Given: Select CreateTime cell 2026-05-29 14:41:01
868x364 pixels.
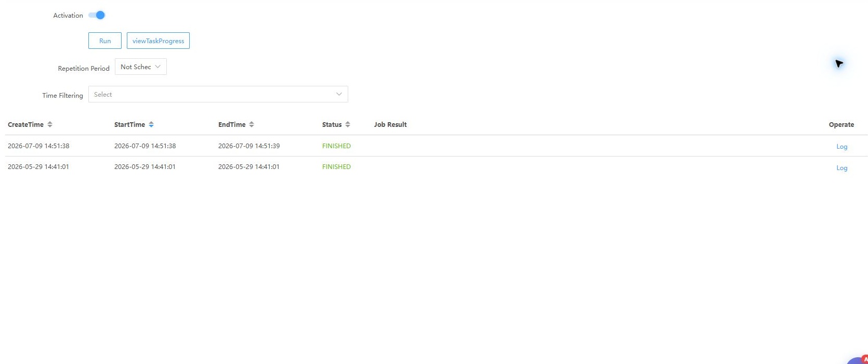Looking at the screenshot, I should click(38, 167).
